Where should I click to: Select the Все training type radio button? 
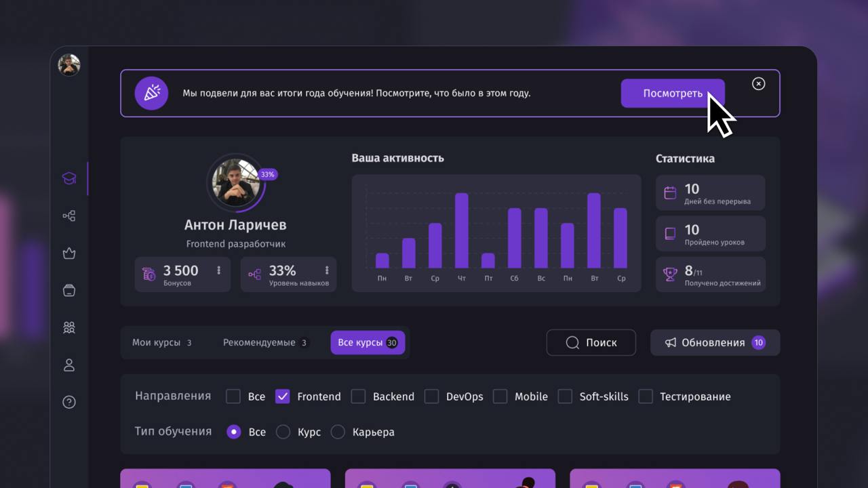(234, 432)
